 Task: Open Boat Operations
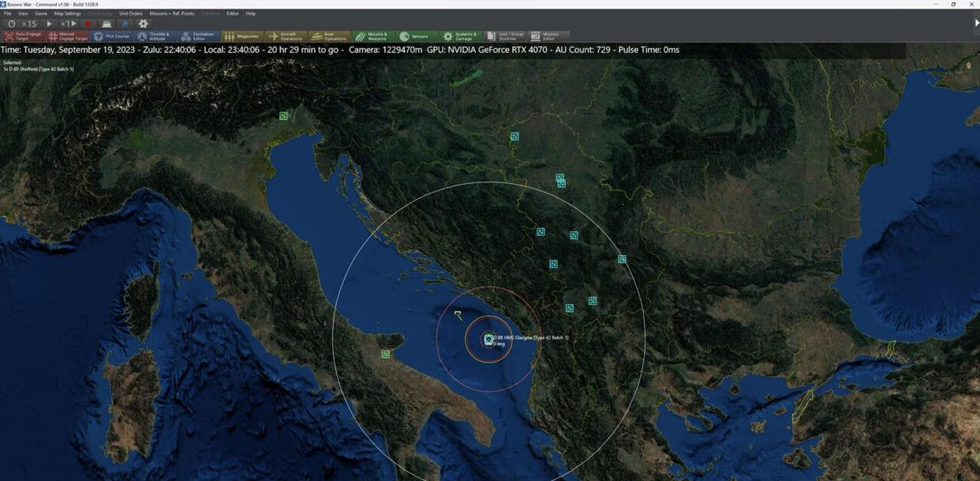pyautogui.click(x=329, y=36)
